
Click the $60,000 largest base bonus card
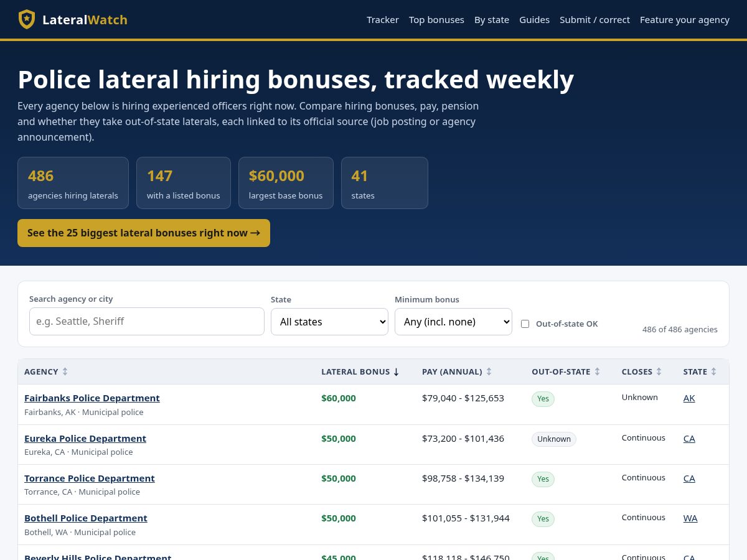tap(286, 183)
